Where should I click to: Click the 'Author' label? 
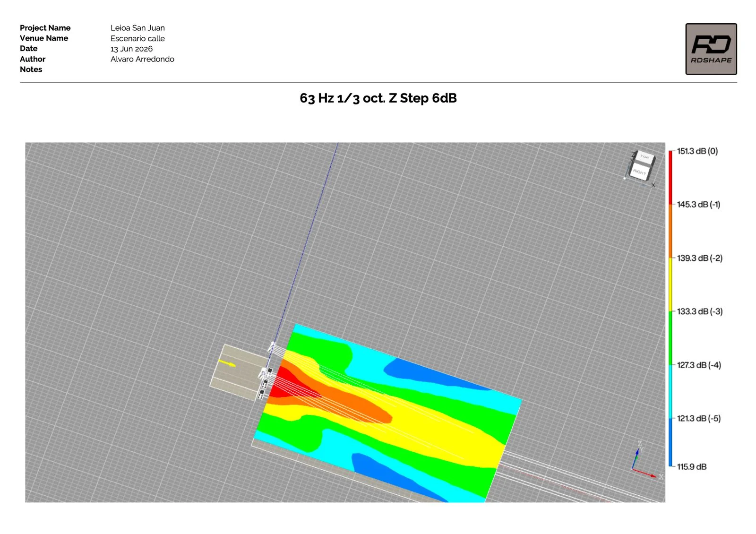tap(33, 59)
